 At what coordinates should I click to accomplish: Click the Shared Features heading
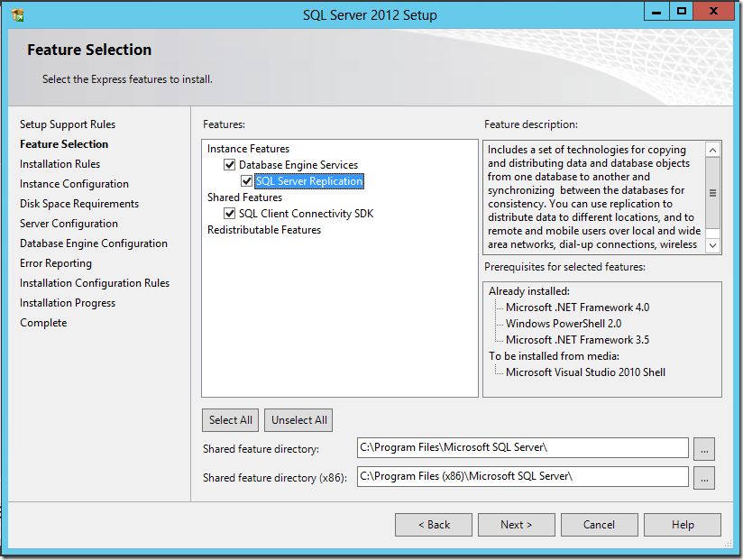click(244, 197)
